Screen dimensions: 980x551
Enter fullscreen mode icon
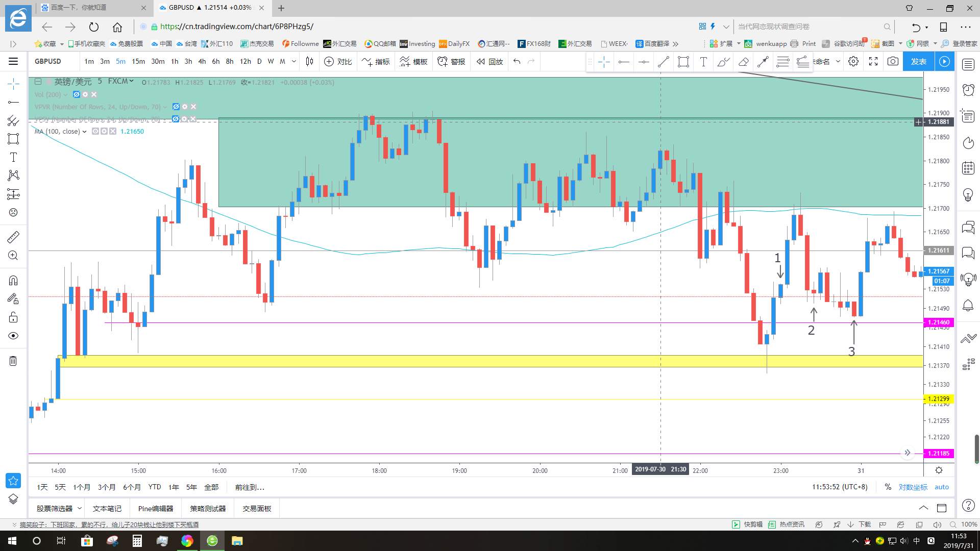[873, 61]
